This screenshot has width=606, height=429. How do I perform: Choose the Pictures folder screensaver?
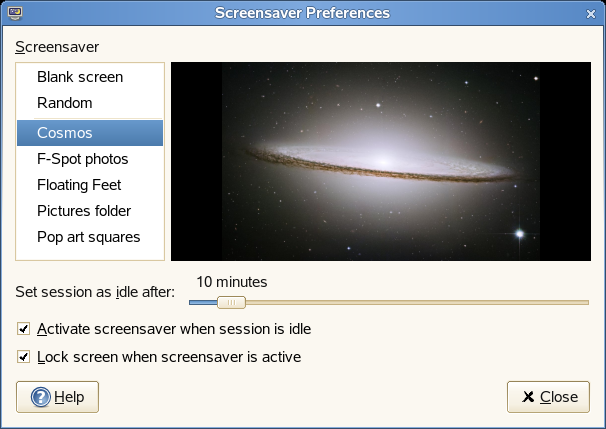click(x=84, y=211)
